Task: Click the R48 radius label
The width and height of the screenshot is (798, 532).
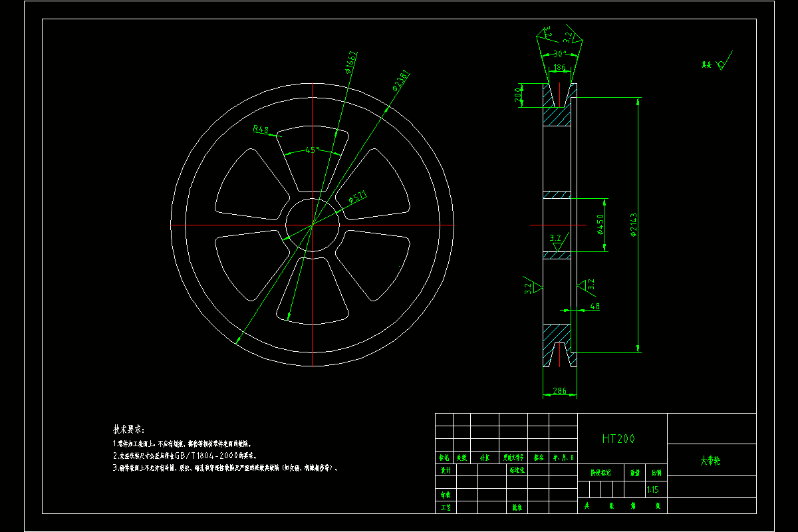Action: pos(261,129)
